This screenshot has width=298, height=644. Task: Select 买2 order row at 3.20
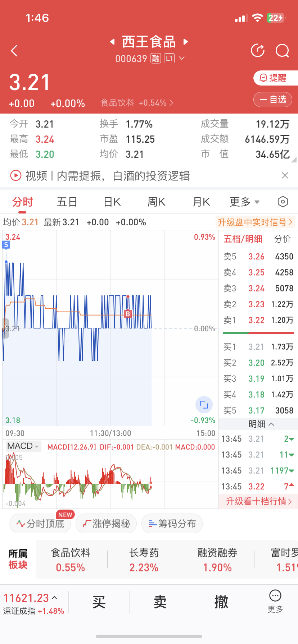point(258,363)
